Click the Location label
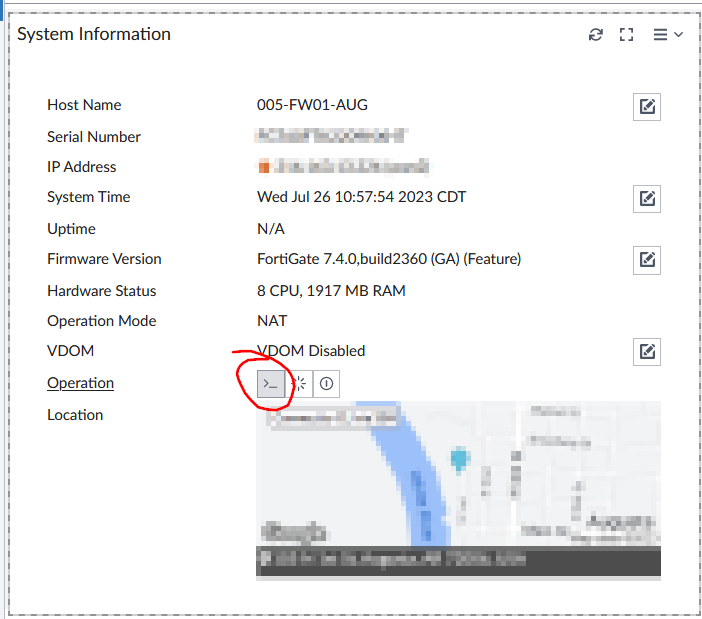 coord(75,415)
